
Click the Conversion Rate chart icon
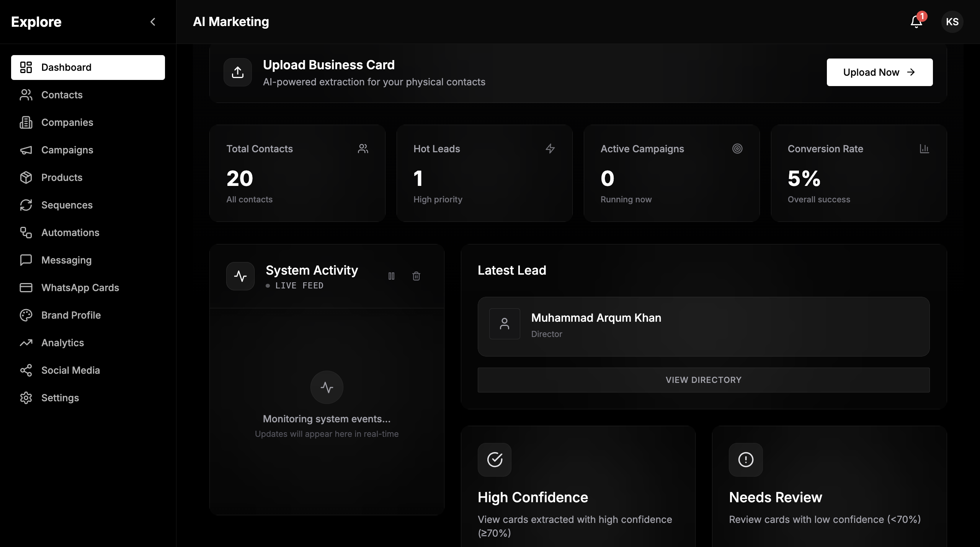(924, 148)
